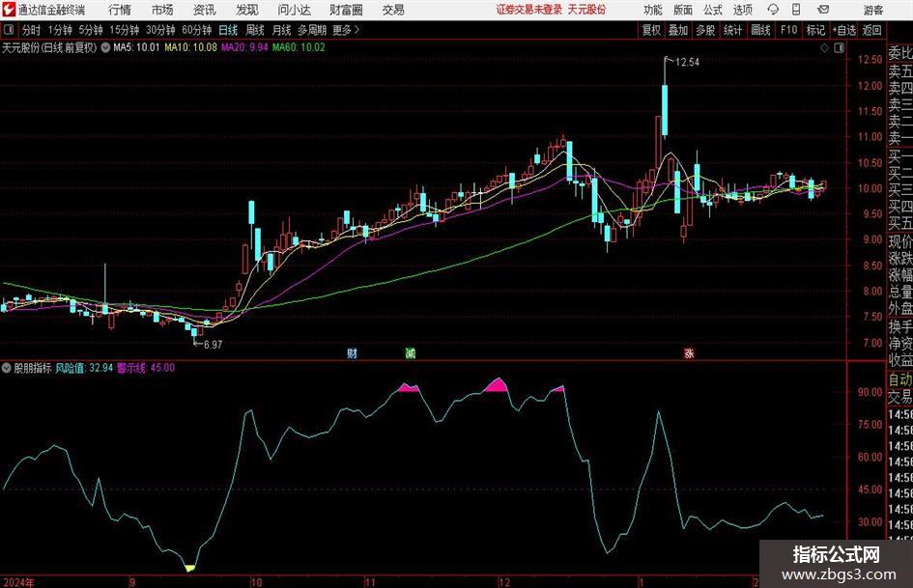The image size is (913, 588).
Task: Open the 行情 menu
Action: tap(120, 10)
